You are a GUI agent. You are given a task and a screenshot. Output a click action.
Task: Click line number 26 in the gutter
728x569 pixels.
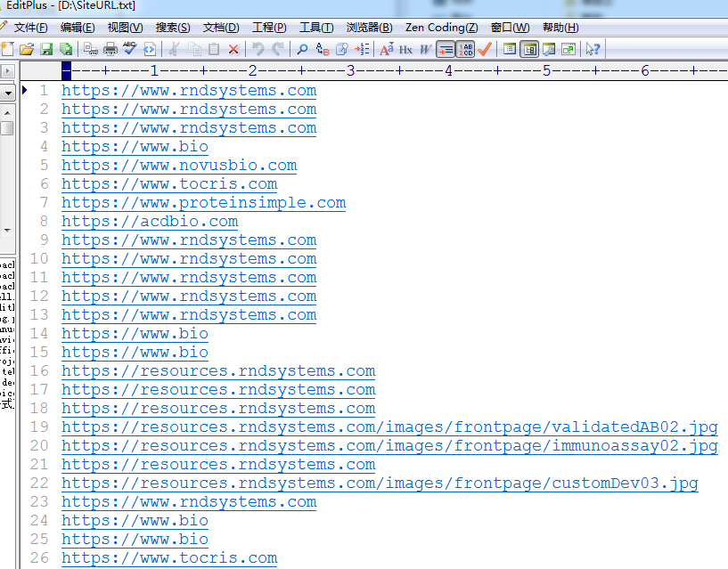point(39,557)
